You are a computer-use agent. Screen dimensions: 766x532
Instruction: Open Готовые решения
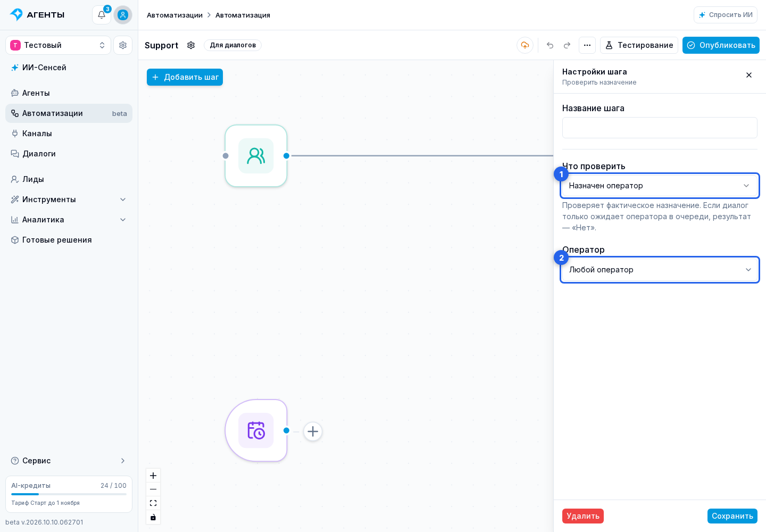(x=69, y=240)
